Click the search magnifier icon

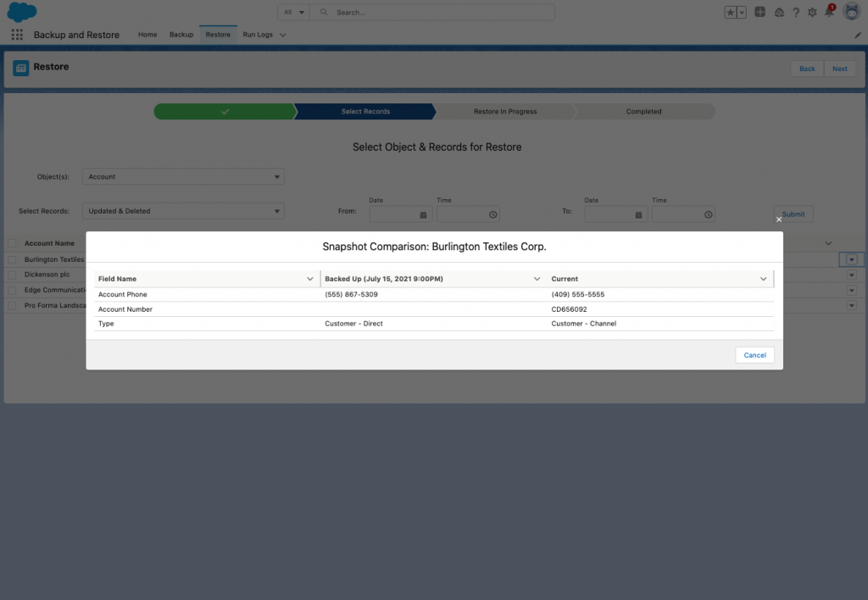click(324, 12)
